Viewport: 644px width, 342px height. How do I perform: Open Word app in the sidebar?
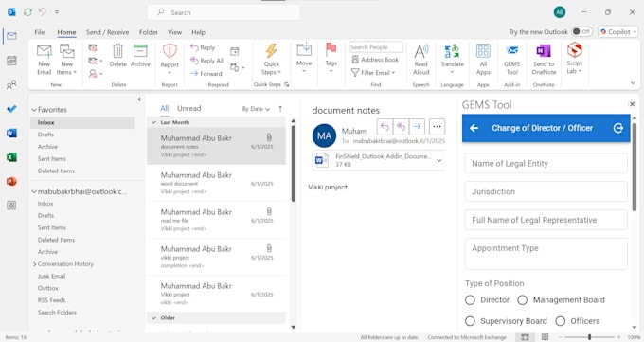point(11,133)
